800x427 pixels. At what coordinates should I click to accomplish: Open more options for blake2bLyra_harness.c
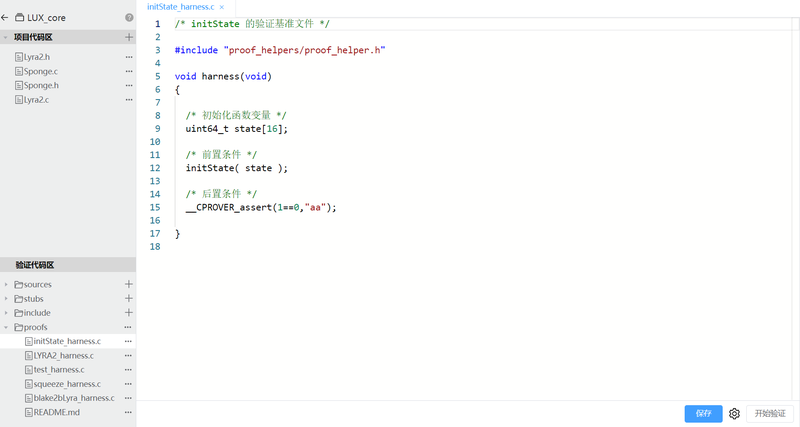pos(128,398)
